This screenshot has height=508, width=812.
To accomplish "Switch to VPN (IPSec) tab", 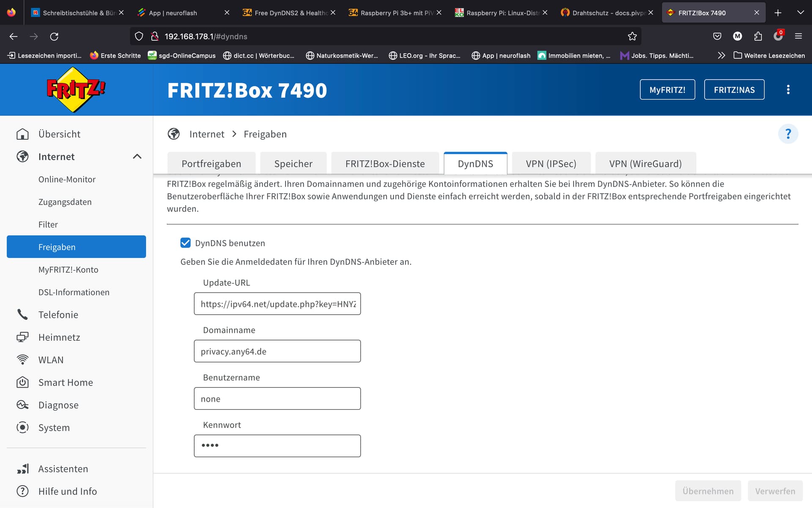I will tap(551, 163).
